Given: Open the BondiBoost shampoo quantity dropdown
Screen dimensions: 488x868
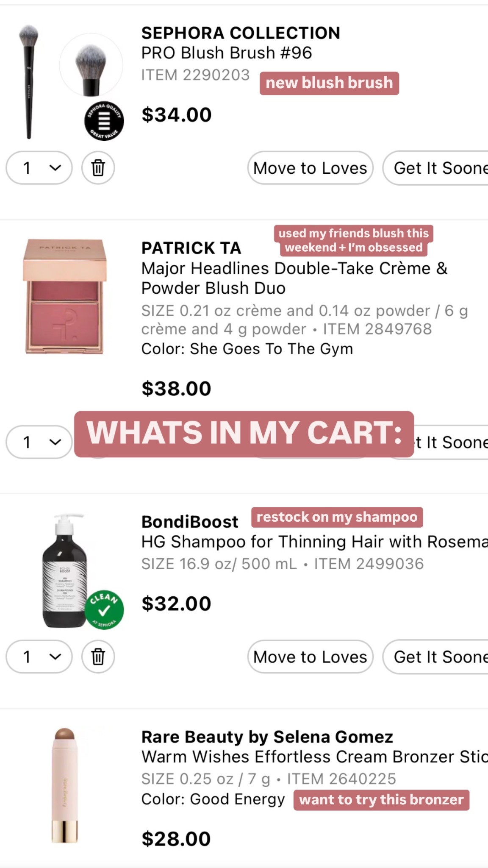Looking at the screenshot, I should coord(39,657).
